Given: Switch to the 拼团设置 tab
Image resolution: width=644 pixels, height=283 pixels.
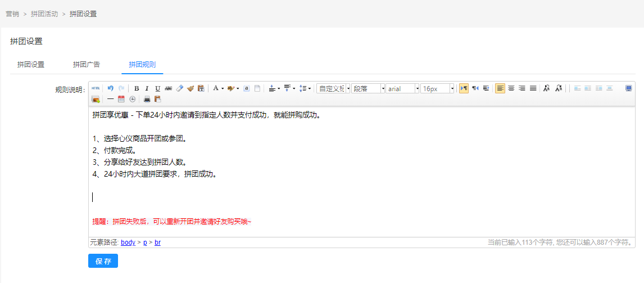Looking at the screenshot, I should pyautogui.click(x=31, y=65).
